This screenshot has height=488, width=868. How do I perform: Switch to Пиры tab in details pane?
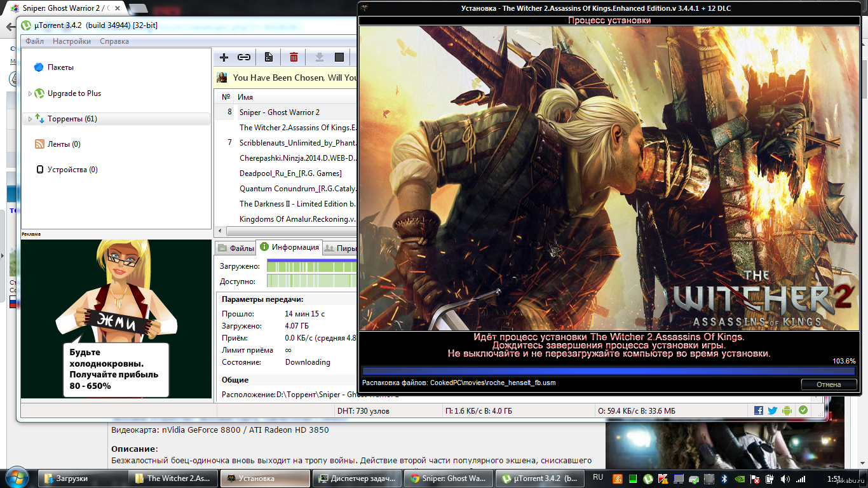pyautogui.click(x=340, y=248)
